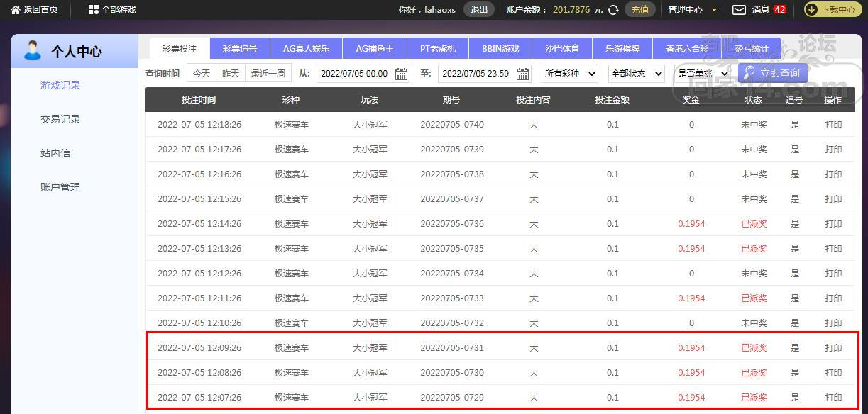Screen dimensions: 868x414
Task: Click 打印 for period 20220705-0730
Action: [833, 373]
